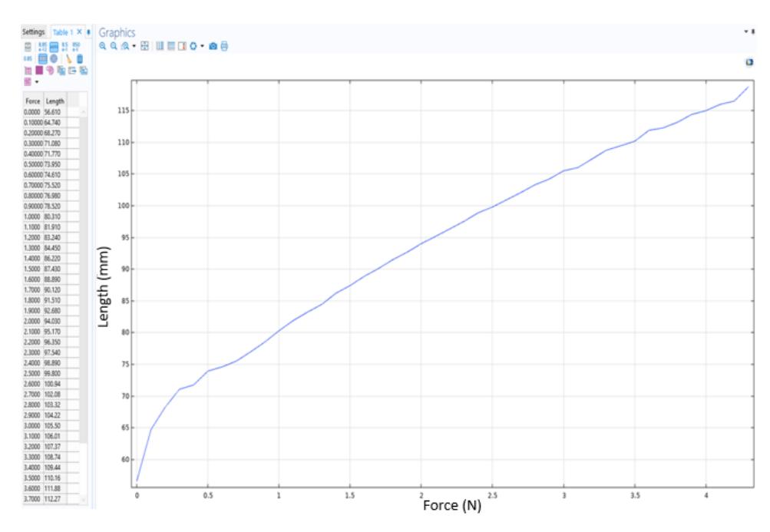Select the Length cell 80.310
Image resolution: width=770 pixels, height=532 pixels.
tap(55, 216)
